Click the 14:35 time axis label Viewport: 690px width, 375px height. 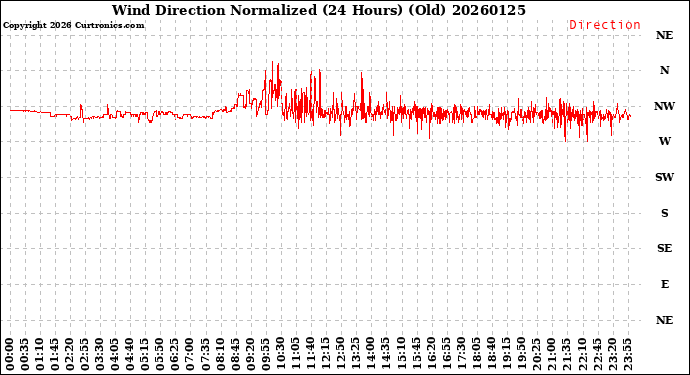point(386,355)
